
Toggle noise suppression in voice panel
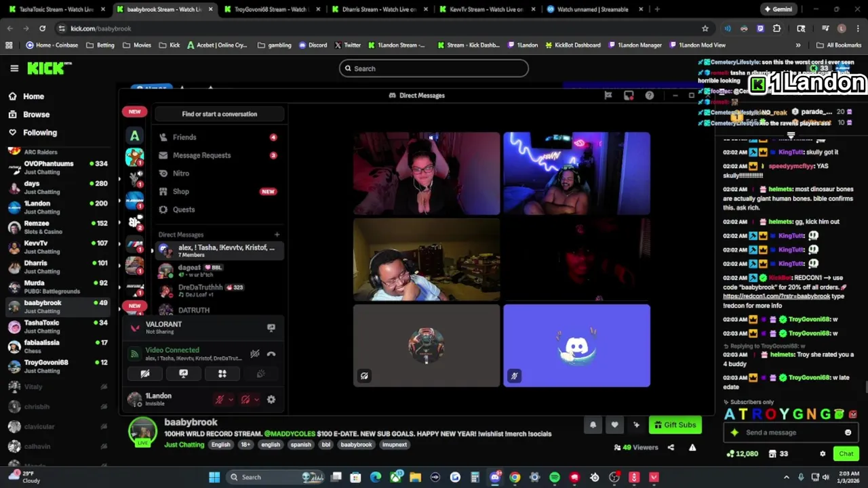[x=255, y=354]
